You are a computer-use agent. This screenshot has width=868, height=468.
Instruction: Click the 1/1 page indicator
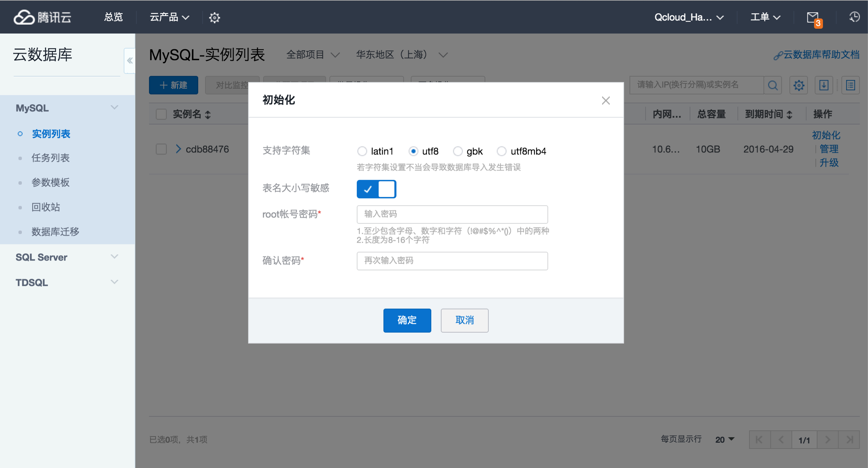pos(804,440)
